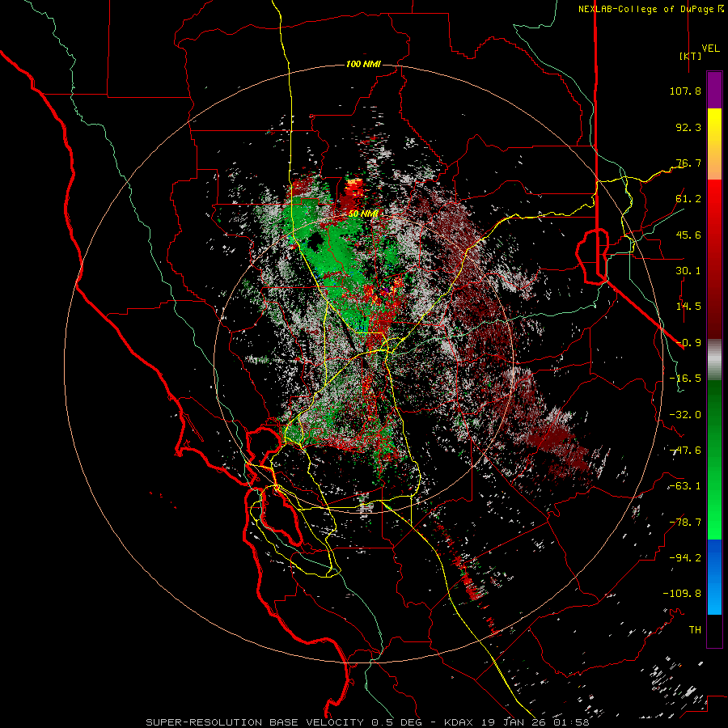Image resolution: width=728 pixels, height=728 pixels.
Task: Click the -32.0 legend value
Action: point(685,415)
